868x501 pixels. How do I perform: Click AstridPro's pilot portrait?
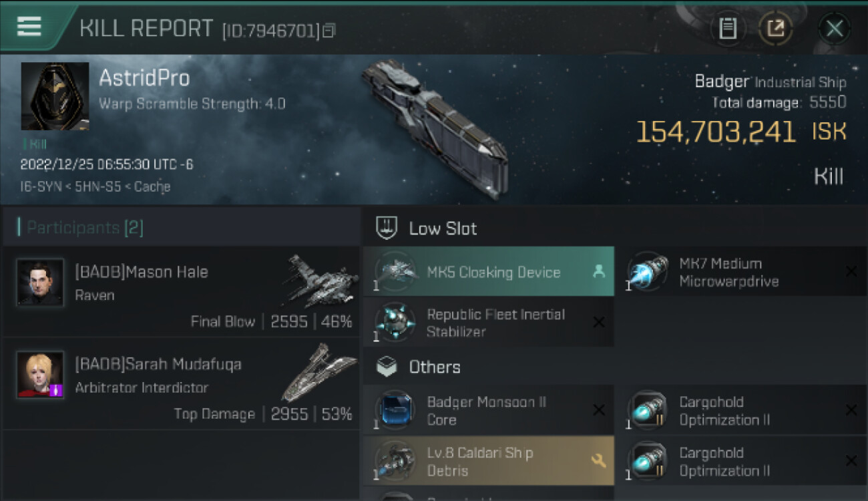[55, 96]
